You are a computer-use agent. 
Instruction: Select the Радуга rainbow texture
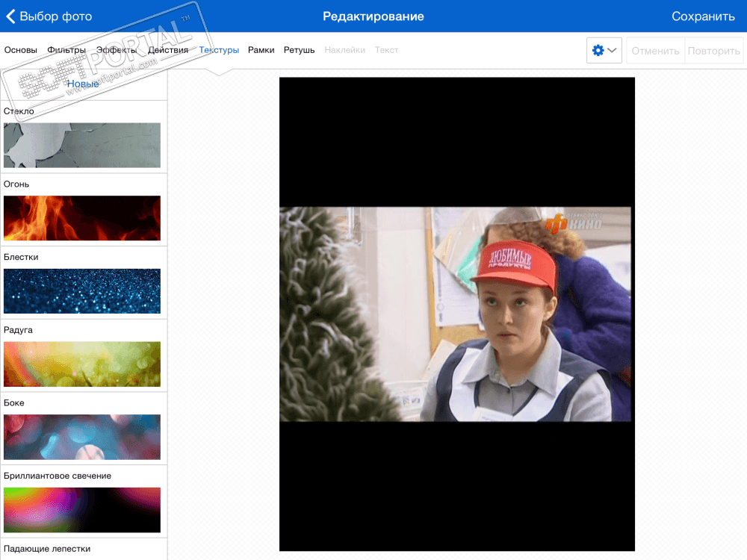(82, 364)
